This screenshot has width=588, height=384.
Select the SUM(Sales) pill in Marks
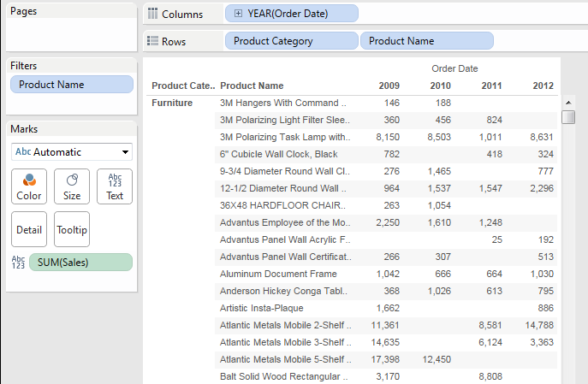point(80,262)
